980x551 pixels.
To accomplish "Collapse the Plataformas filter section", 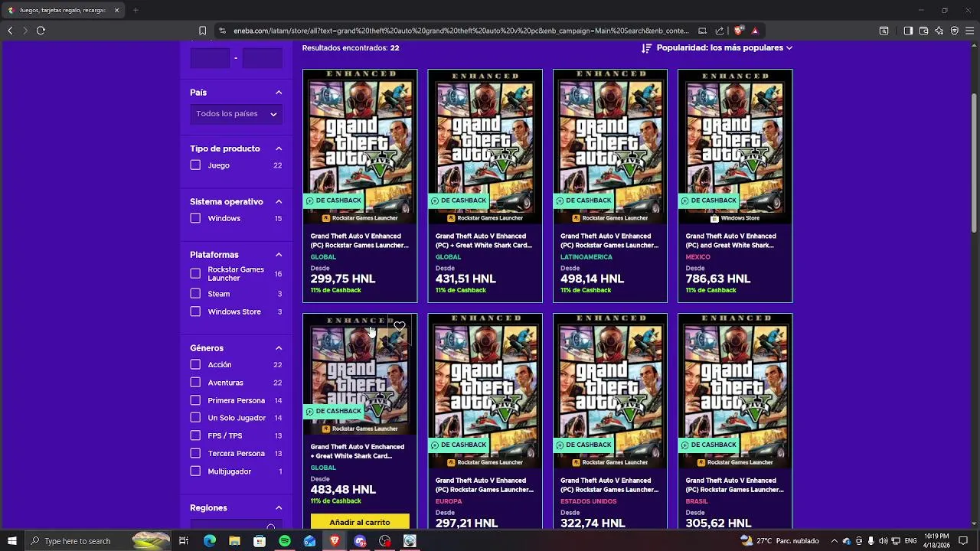I will coord(279,255).
